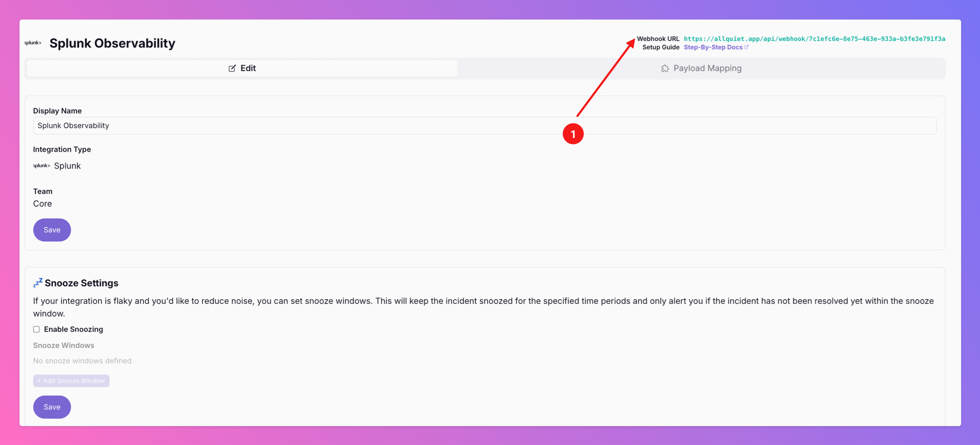Enable Snoozing checkbox
Image resolution: width=980 pixels, height=445 pixels.
coord(36,329)
